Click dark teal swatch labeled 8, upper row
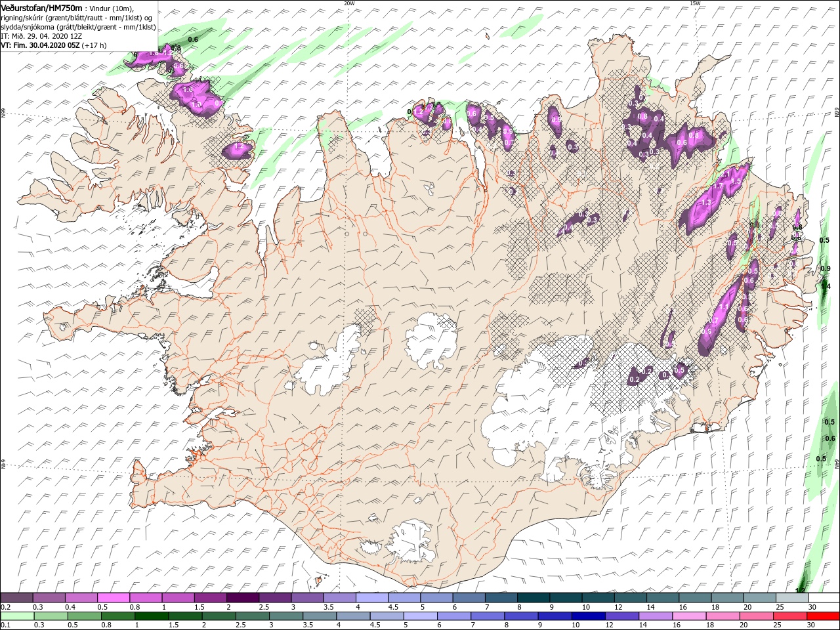840x630 pixels. click(x=534, y=598)
